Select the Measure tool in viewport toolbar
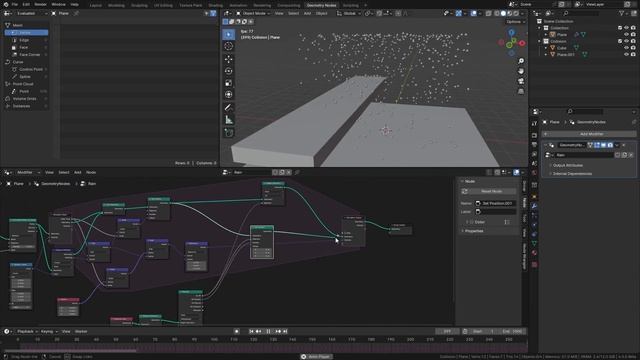The height and width of the screenshot is (360, 640). click(229, 120)
